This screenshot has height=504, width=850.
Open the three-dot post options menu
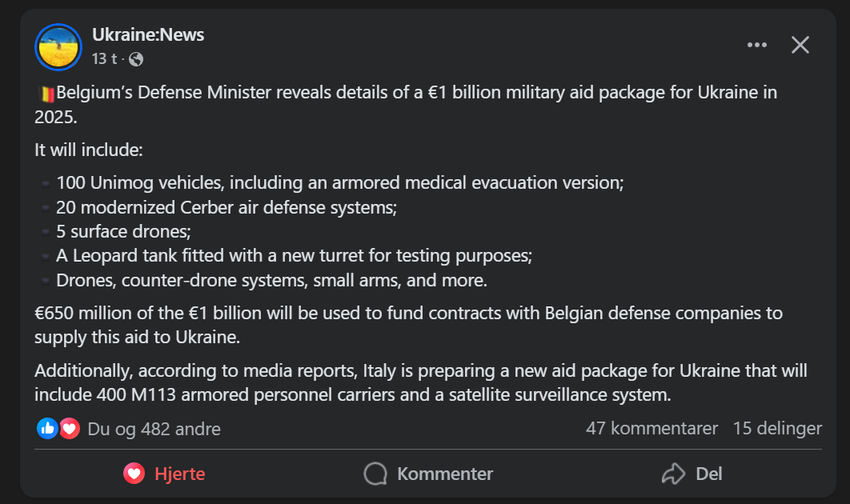(757, 45)
